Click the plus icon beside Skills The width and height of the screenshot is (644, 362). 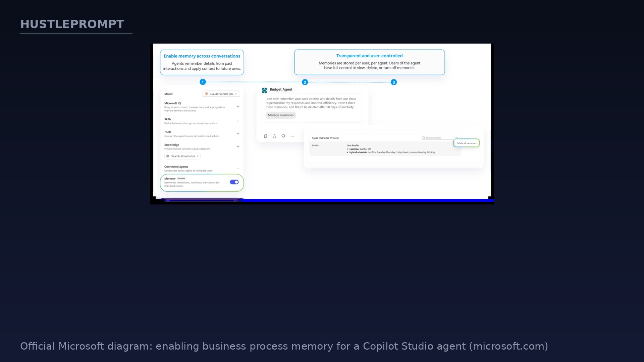click(x=238, y=121)
